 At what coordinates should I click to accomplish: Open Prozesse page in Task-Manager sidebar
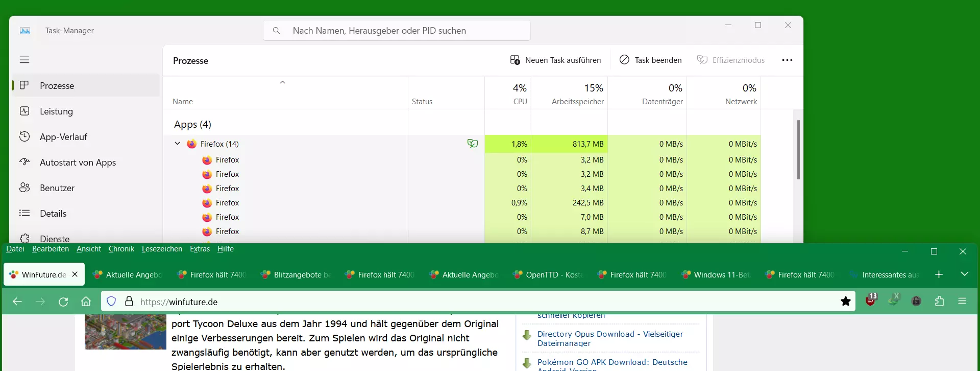click(x=86, y=85)
